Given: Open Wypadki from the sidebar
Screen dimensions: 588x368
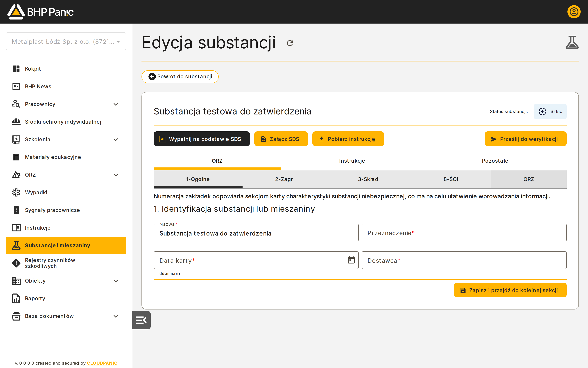Looking at the screenshot, I should (x=66, y=192).
